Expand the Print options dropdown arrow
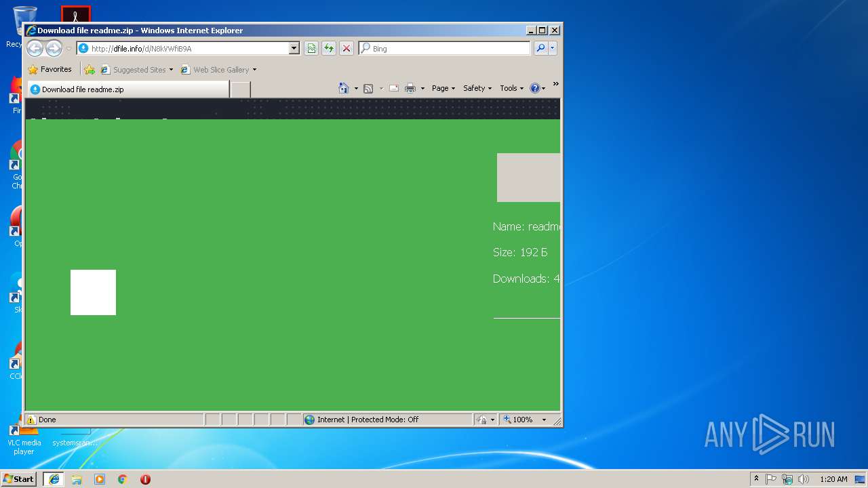868x488 pixels. (422, 88)
